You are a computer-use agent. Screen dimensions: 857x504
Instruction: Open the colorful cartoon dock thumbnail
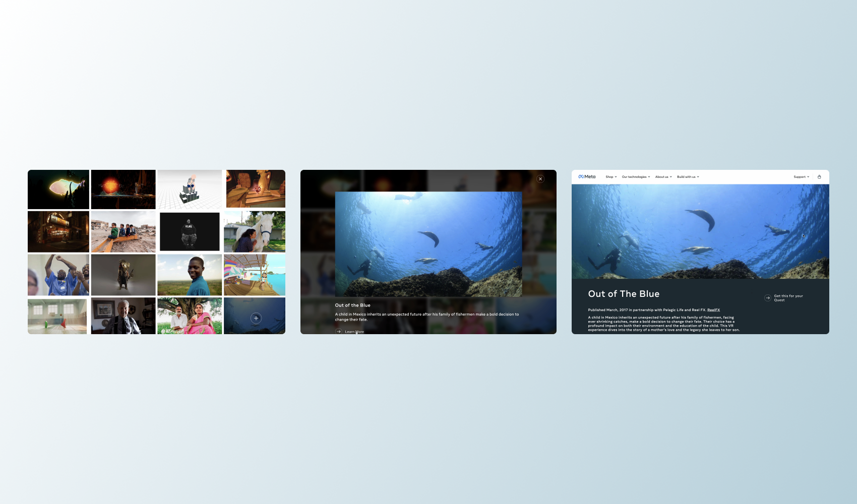pos(255,275)
